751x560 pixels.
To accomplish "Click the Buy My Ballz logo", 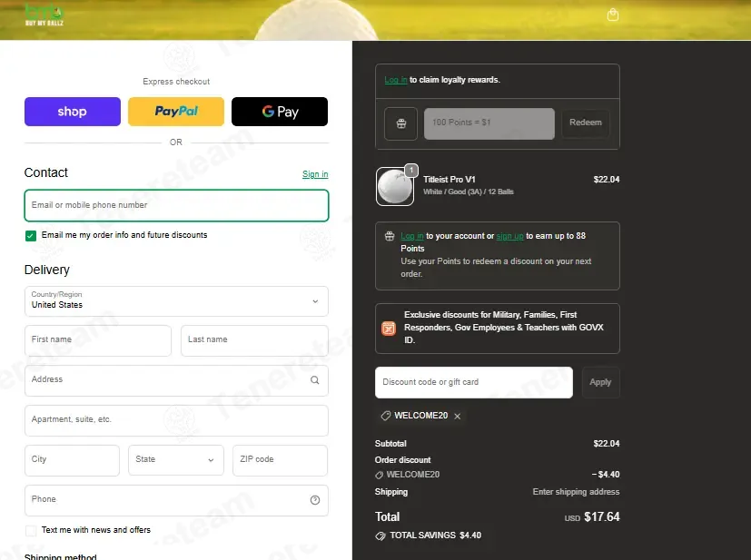I will (44, 15).
